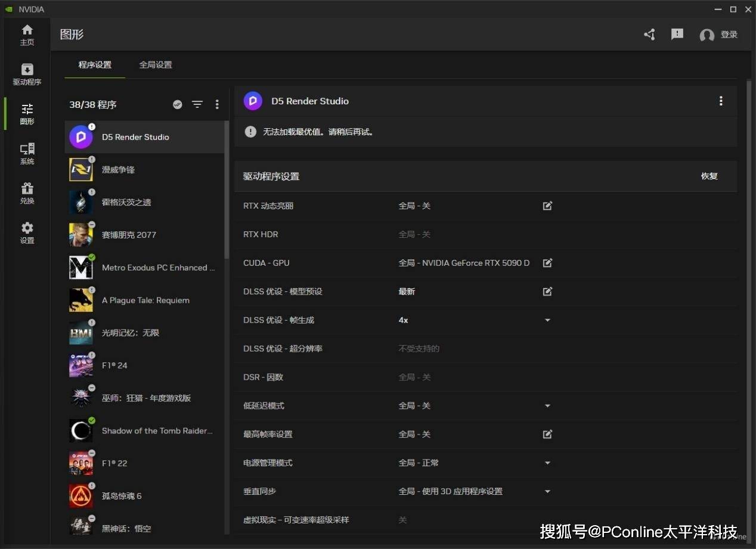The height and width of the screenshot is (549, 756).
Task: Open the 系统 system section icon
Action: 27,153
